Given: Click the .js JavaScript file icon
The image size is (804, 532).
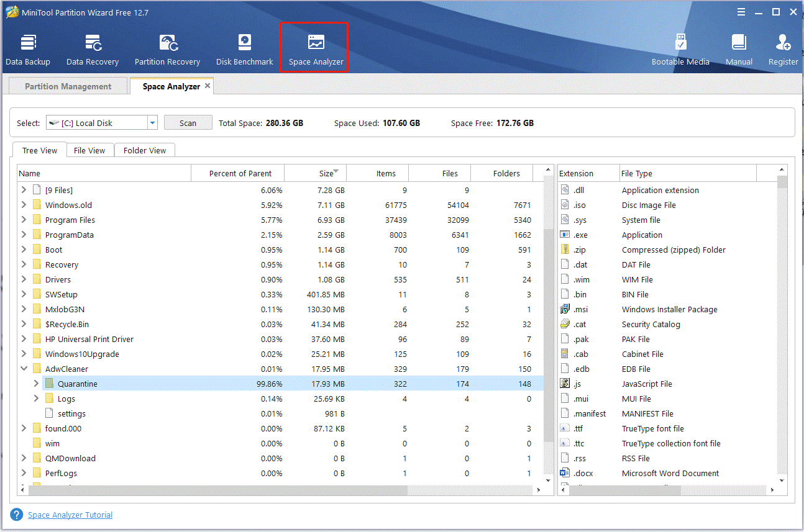Looking at the screenshot, I should (x=565, y=384).
